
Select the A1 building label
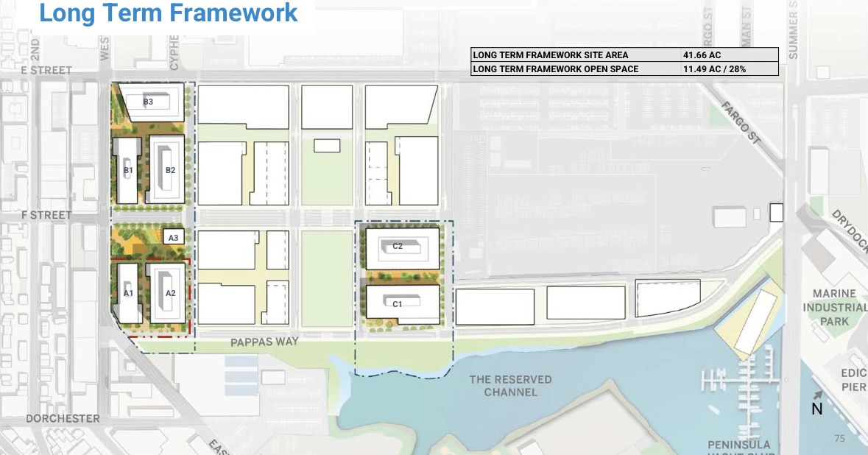tap(128, 293)
